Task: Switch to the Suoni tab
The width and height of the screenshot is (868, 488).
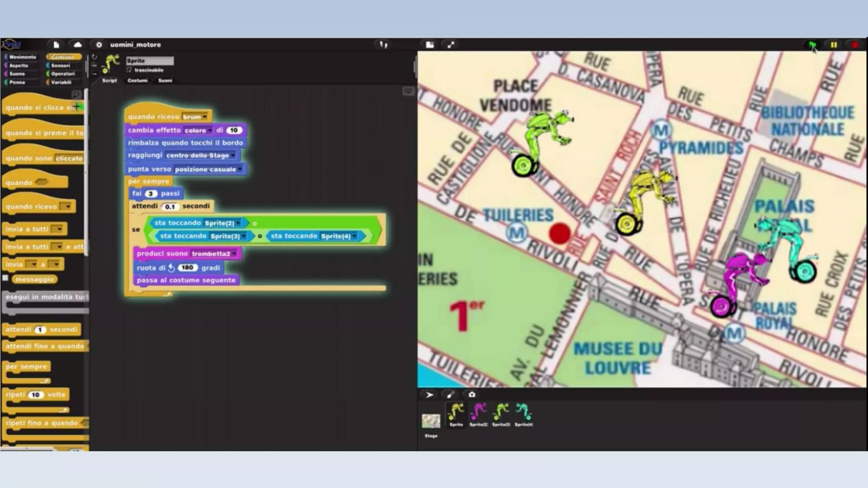Action: pyautogui.click(x=165, y=80)
